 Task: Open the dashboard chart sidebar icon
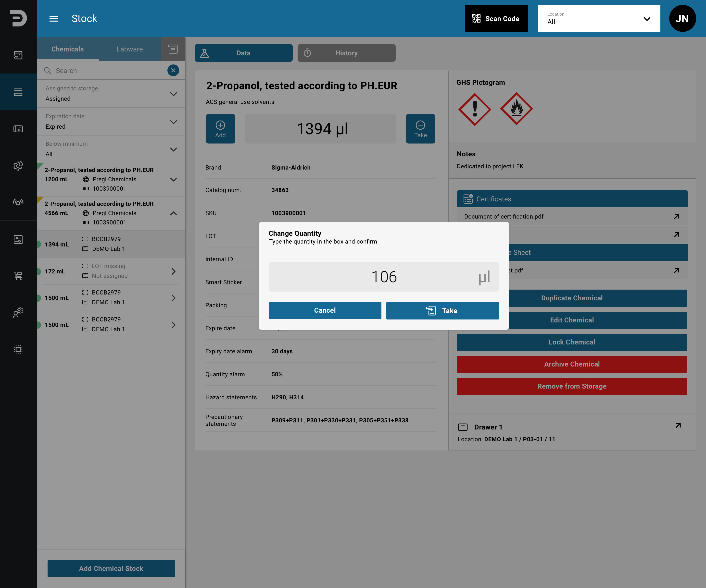(x=18, y=55)
